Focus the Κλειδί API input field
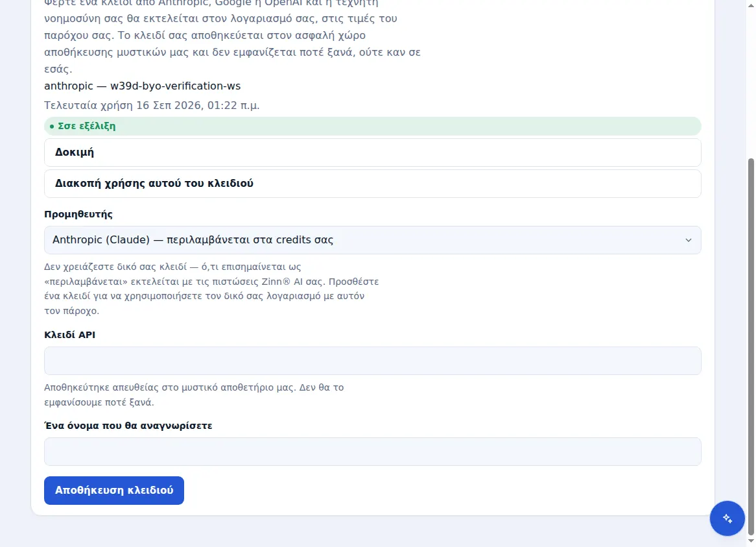 372,361
